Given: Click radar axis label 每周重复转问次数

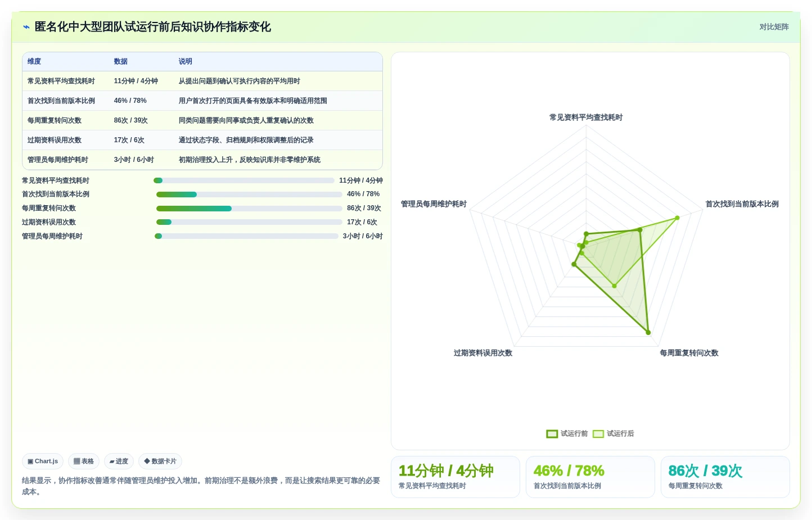Looking at the screenshot, I should (689, 353).
